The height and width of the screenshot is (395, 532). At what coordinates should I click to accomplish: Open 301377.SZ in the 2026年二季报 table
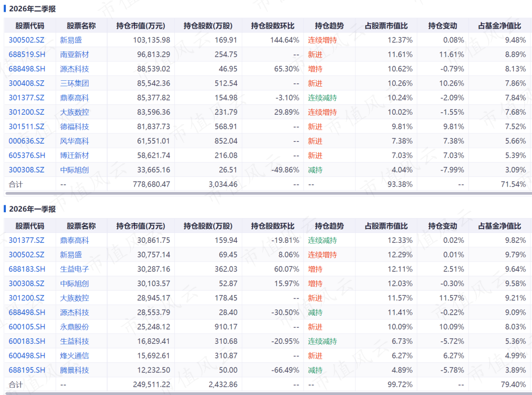27,98
